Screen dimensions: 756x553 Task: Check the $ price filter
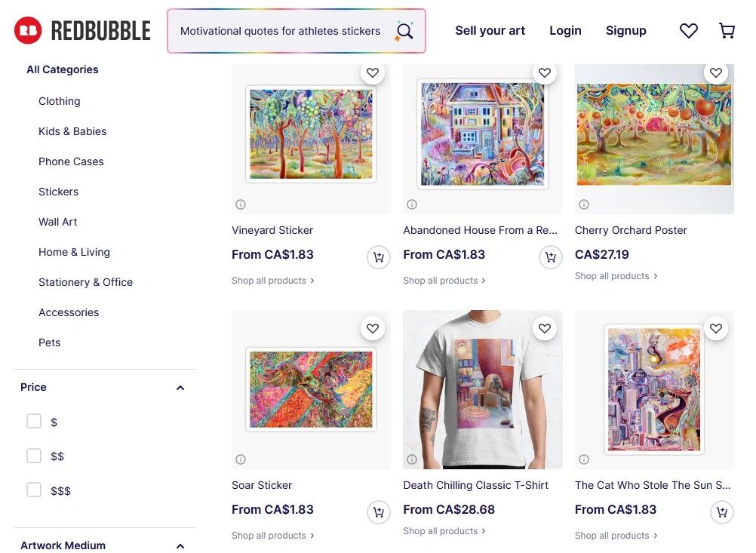coord(34,421)
